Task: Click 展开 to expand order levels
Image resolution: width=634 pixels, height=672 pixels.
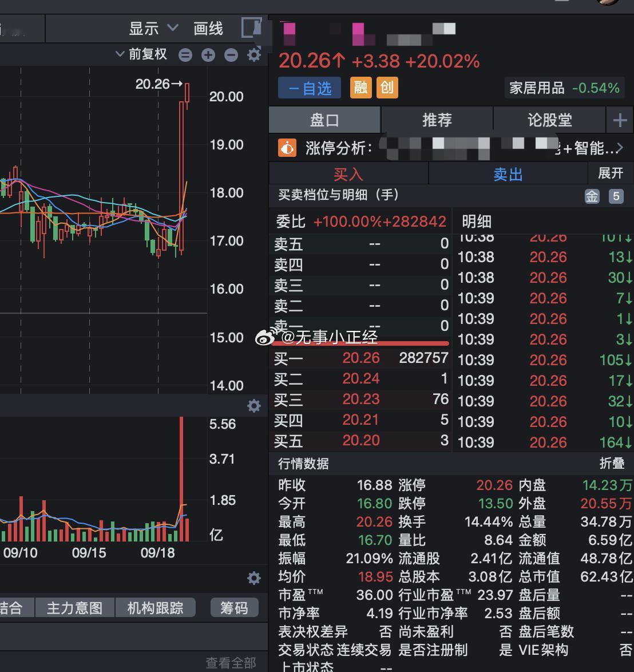Action: 611,173
